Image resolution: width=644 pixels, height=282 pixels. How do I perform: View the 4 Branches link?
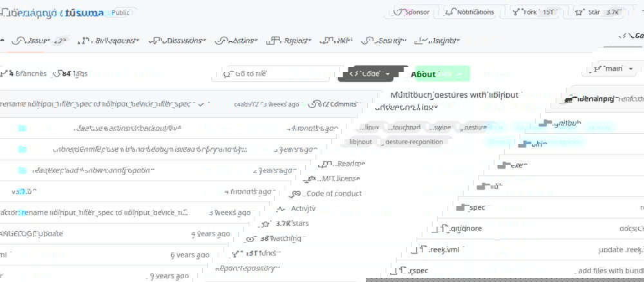coord(24,74)
